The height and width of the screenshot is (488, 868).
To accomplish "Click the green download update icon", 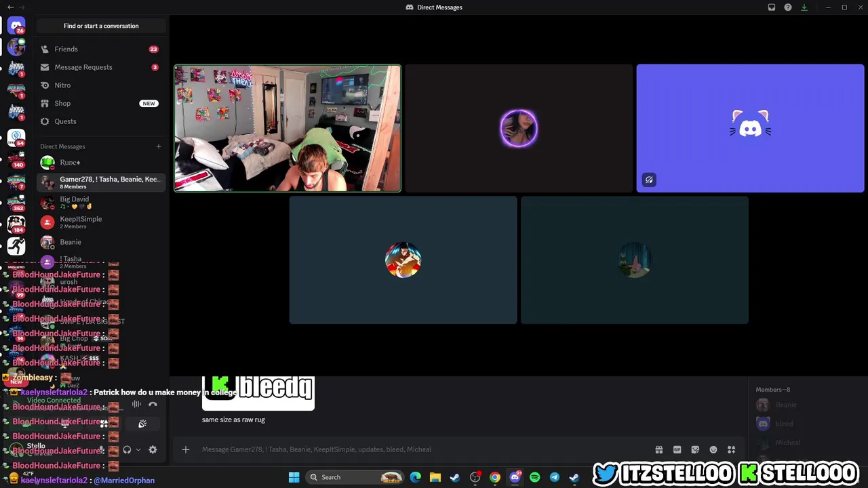I will coord(804,7).
